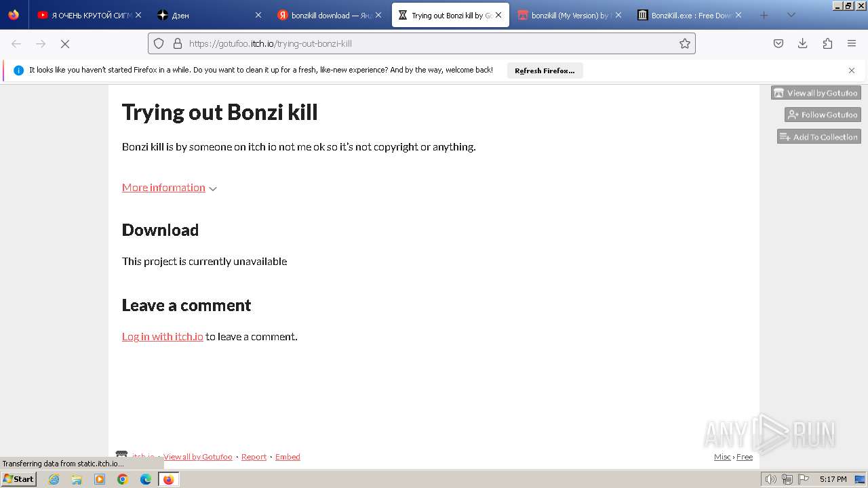This screenshot has height=488, width=868.
Task: Open the Downloads panel
Action: [x=803, y=43]
